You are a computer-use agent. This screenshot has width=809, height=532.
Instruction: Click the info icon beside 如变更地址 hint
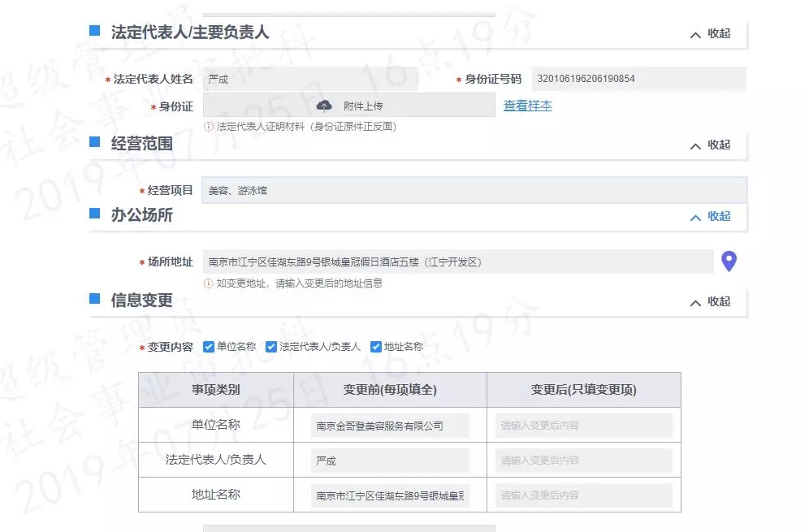209,283
